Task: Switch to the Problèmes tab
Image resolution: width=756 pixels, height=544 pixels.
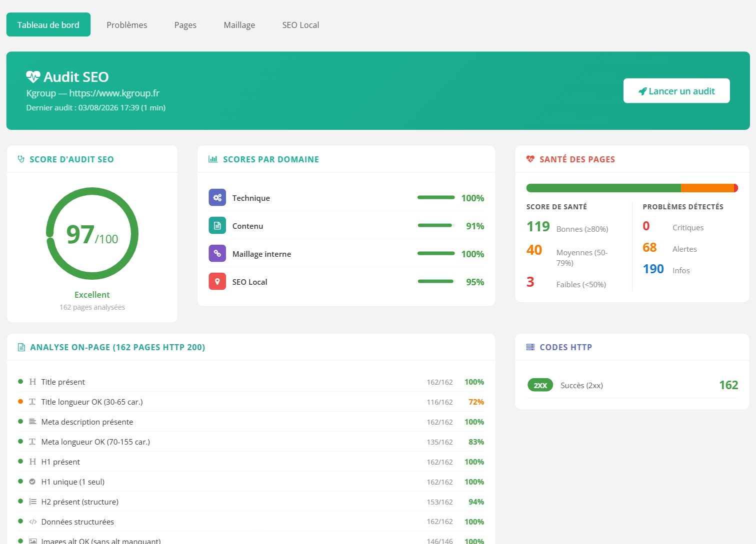Action: coord(126,24)
